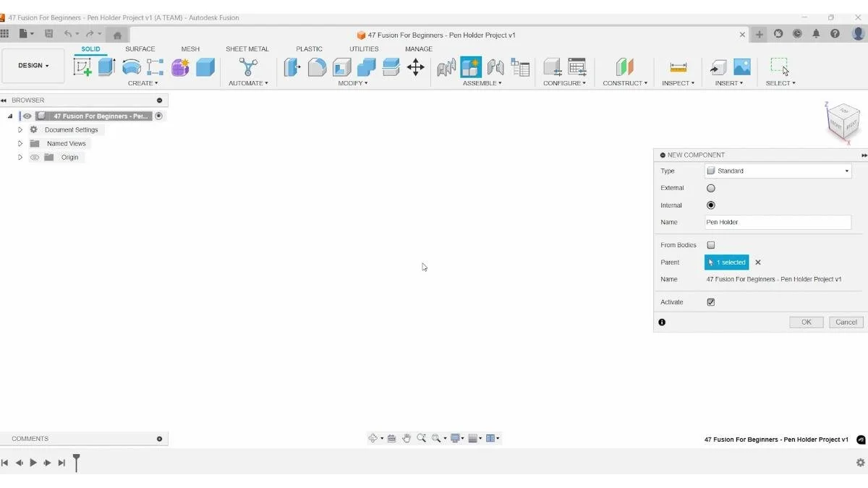
Task: Enable the From Bodies checkbox
Action: (710, 245)
